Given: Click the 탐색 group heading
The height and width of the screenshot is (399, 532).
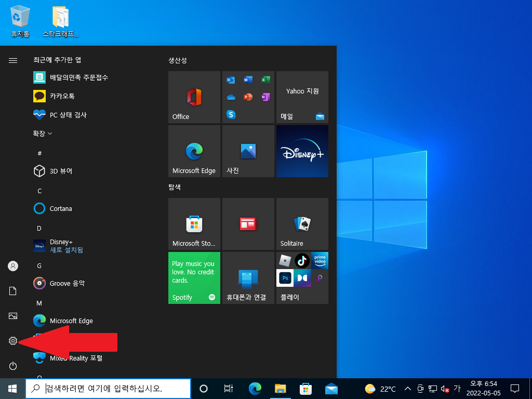Looking at the screenshot, I should [175, 187].
